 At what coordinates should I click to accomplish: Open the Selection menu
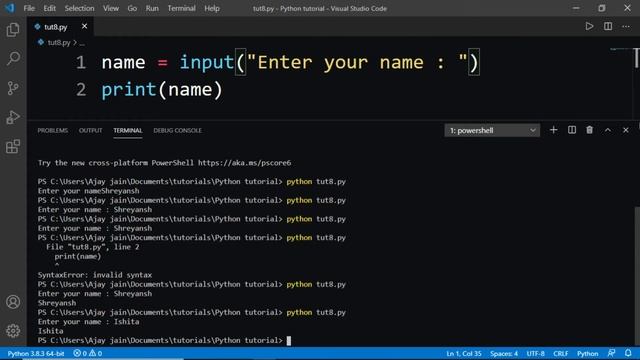(79, 8)
